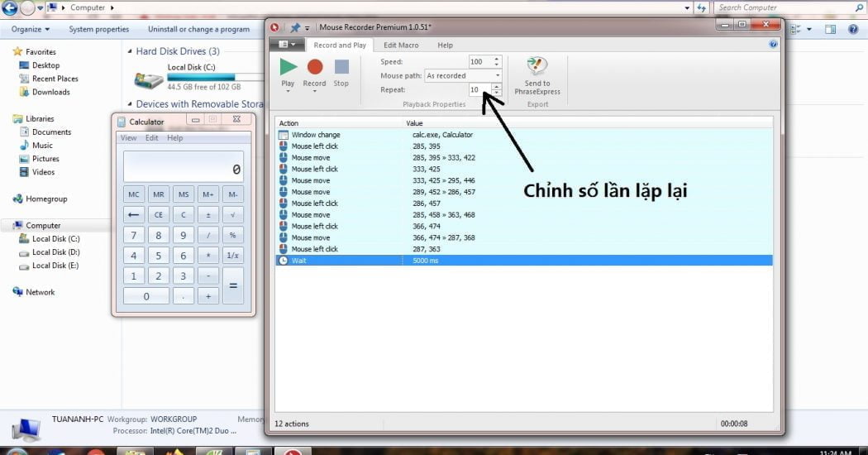
Task: Open the Help tab in Mouse Recorder
Action: coord(445,45)
